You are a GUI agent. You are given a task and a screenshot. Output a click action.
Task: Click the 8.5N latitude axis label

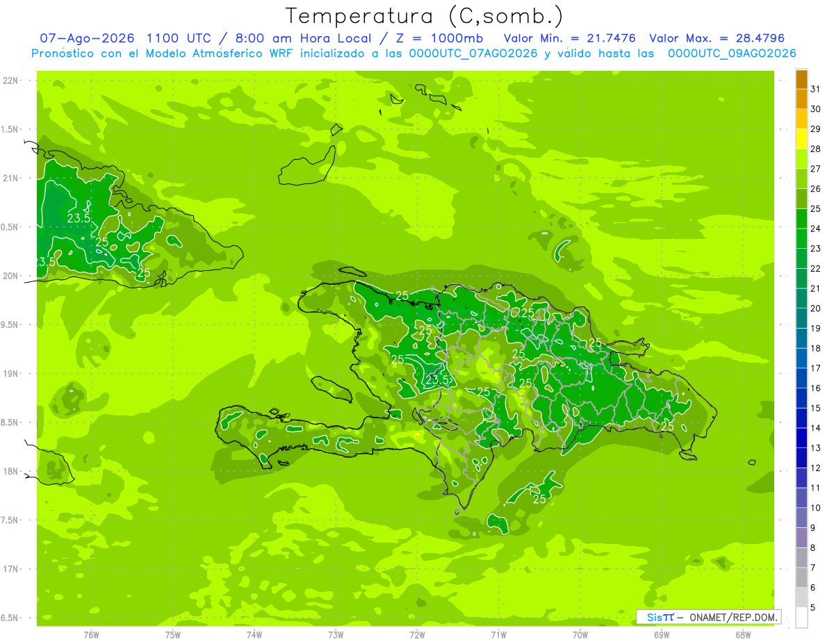coord(10,422)
